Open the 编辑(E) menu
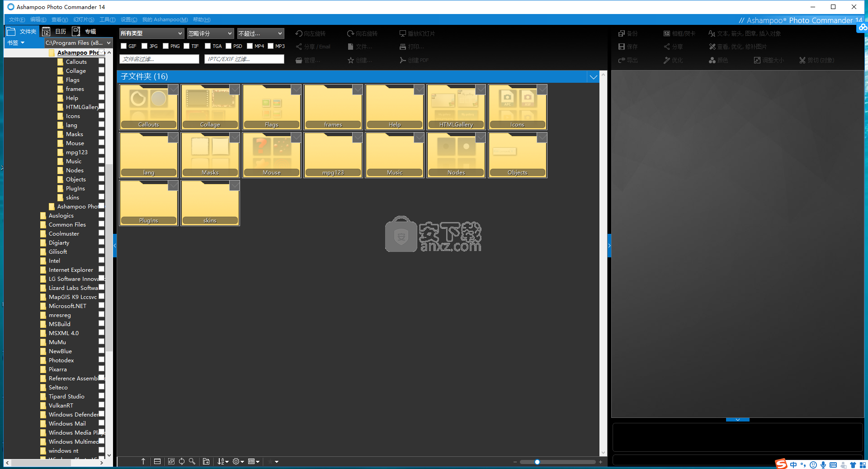 [x=38, y=19]
